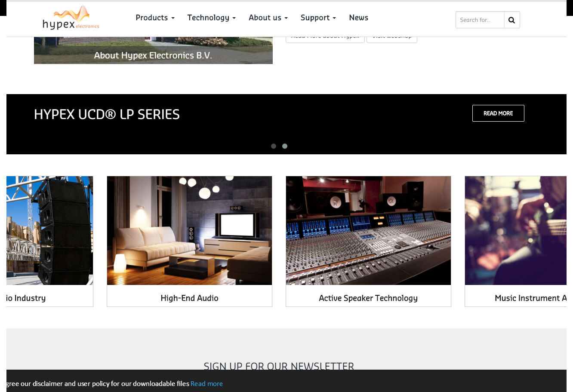Open the Active Speaker Technology image
Viewport: 573px width, 392px height.
pyautogui.click(x=368, y=230)
